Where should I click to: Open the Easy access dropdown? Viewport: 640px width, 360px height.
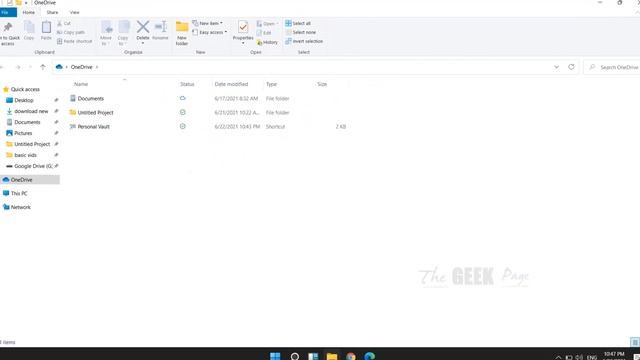[209, 32]
